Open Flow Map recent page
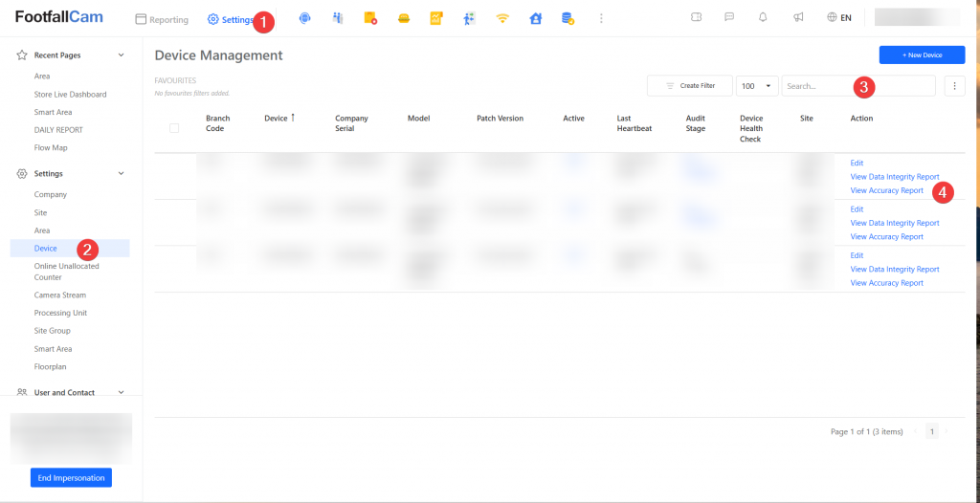 click(x=51, y=148)
